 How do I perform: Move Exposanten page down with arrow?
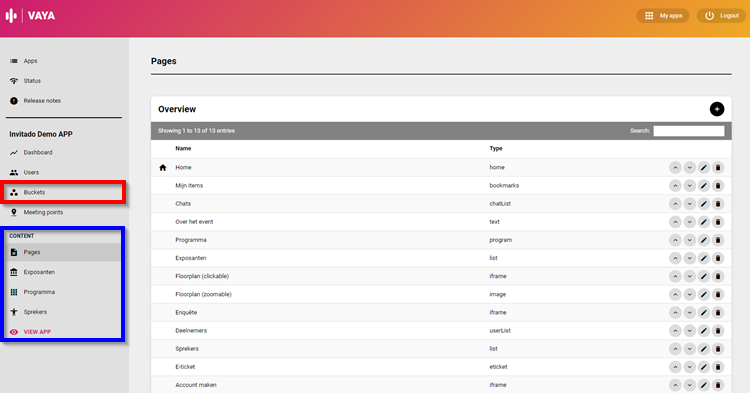(689, 258)
